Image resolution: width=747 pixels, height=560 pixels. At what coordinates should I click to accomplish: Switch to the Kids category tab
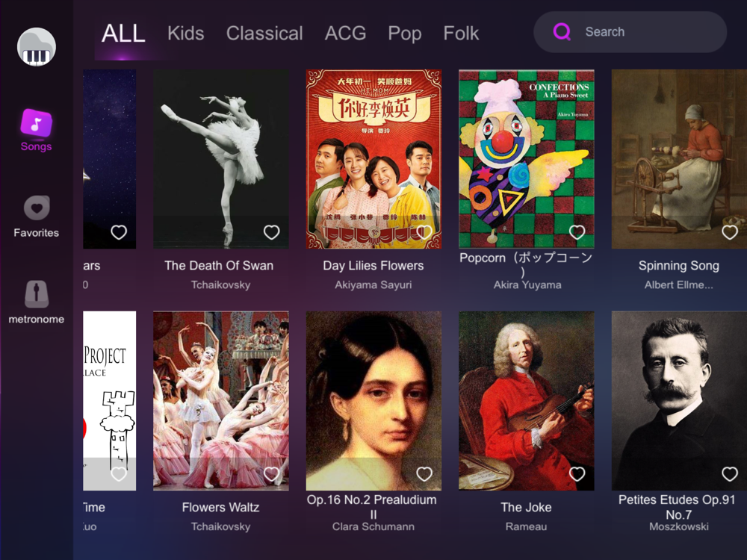tap(186, 34)
